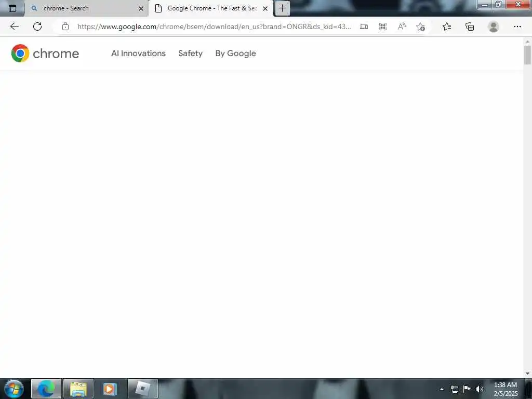Screen dimensions: 532x399
Task: Open the apps grid icon in address bar
Action: point(383,26)
